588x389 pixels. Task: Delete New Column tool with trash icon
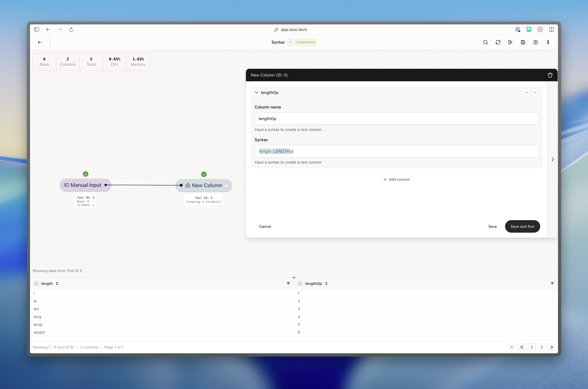(550, 75)
